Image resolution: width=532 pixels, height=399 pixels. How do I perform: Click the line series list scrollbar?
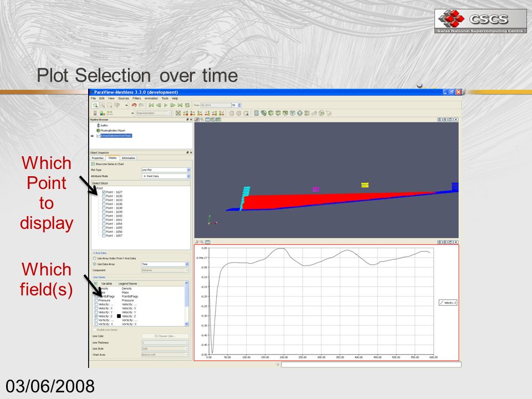coord(186,304)
